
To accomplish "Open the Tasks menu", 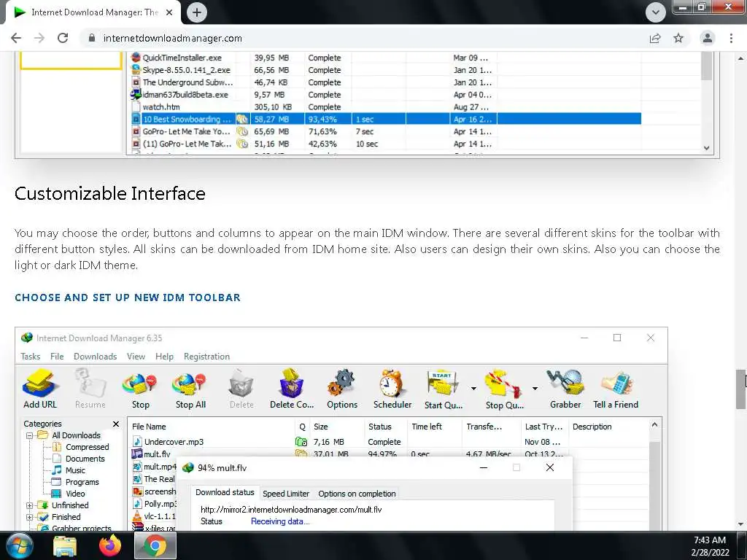I will pos(31,356).
